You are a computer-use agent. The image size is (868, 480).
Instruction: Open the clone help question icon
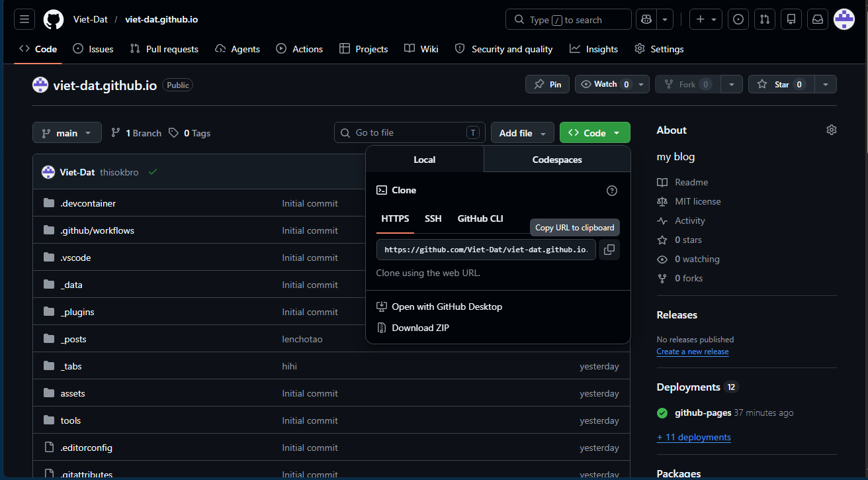[612, 191]
